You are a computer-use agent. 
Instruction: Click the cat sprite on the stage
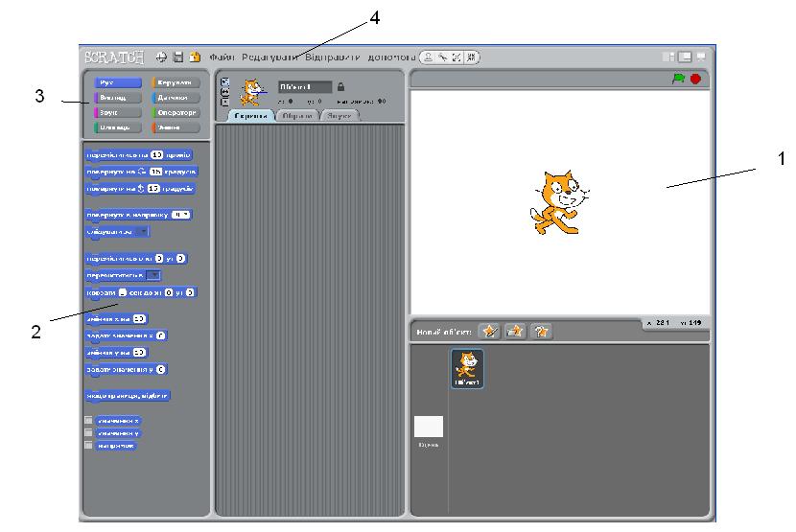(x=558, y=202)
